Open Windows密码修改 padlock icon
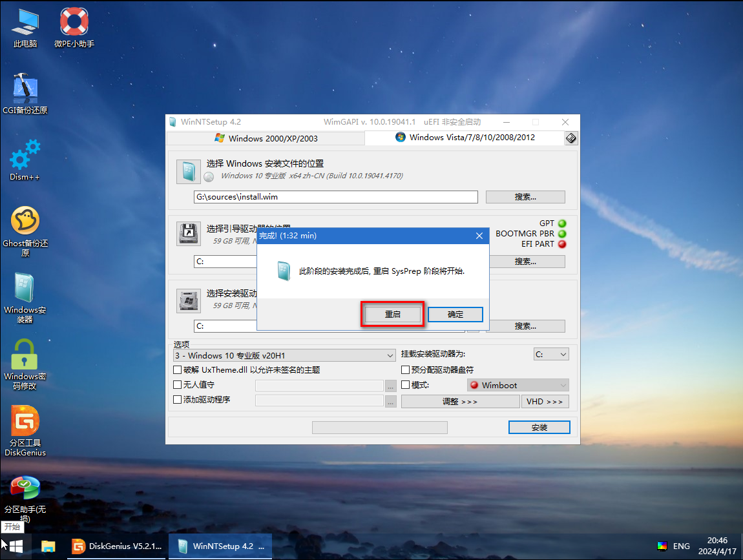Image resolution: width=743 pixels, height=560 pixels. point(25,364)
